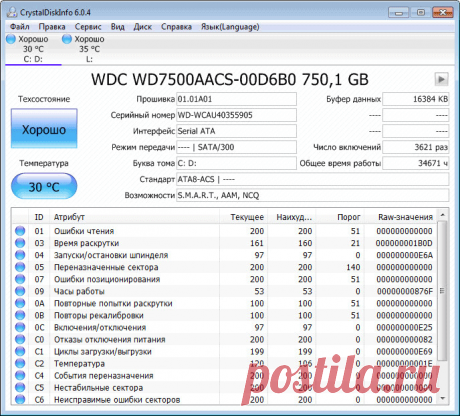Click status orb for Неисправимые ошибки секторов row
Screen dimensions: 460x416
pos(20,399)
